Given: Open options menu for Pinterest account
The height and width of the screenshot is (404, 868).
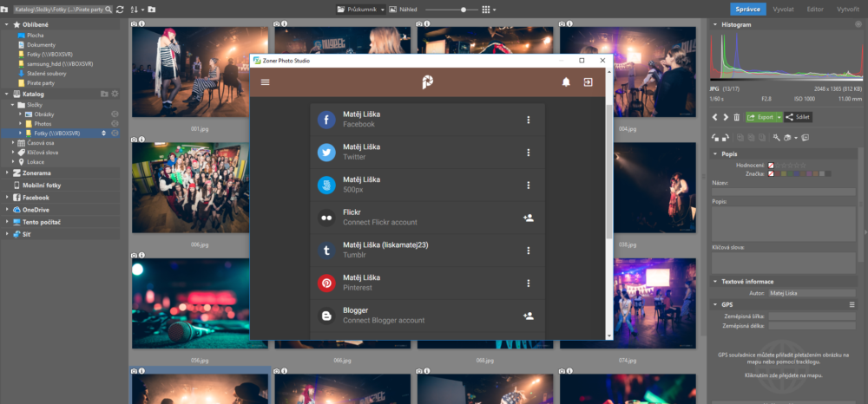Looking at the screenshot, I should pyautogui.click(x=528, y=283).
